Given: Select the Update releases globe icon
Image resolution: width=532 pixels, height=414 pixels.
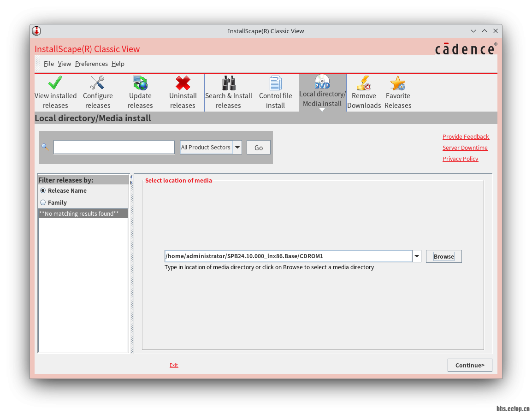Looking at the screenshot, I should (x=140, y=83).
